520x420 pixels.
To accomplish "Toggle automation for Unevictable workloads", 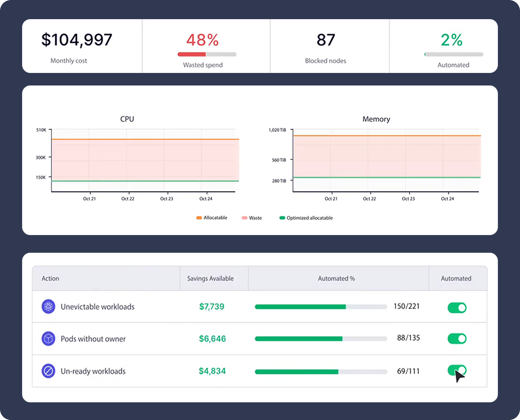I will [457, 307].
